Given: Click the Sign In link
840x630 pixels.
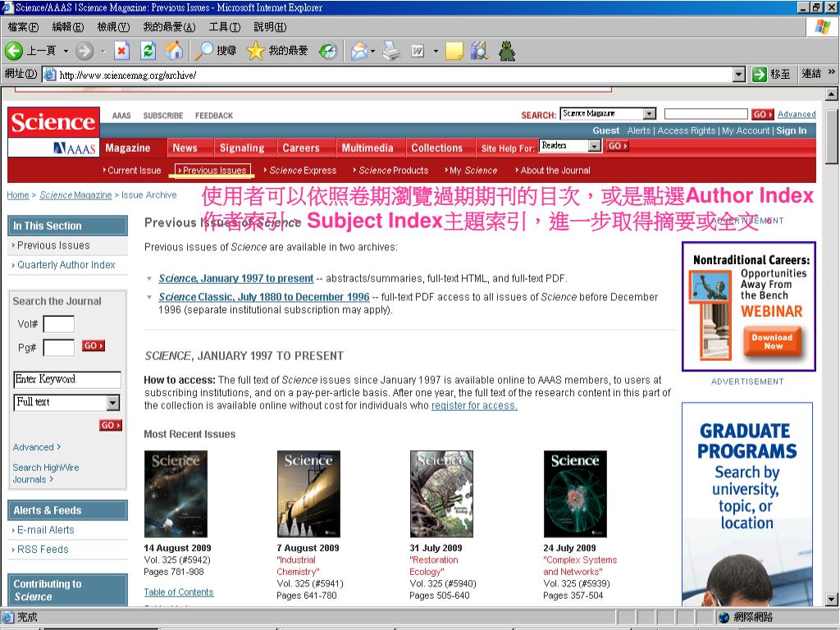Looking at the screenshot, I should point(792,130).
